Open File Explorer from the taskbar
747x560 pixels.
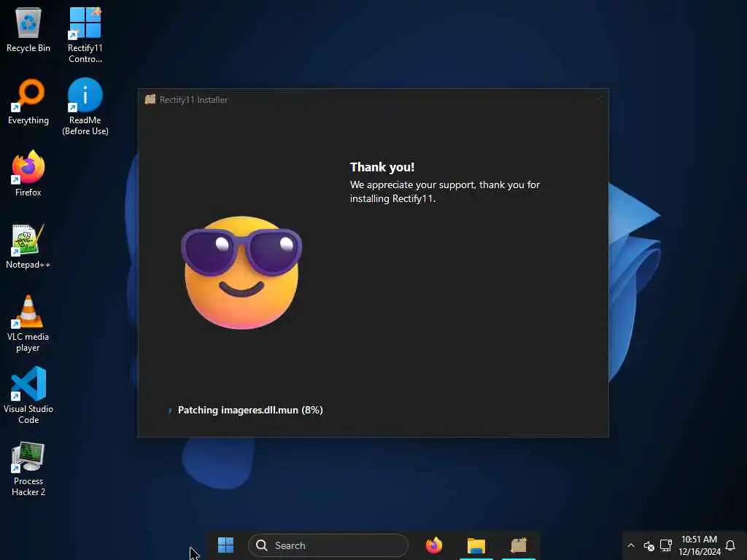476,545
